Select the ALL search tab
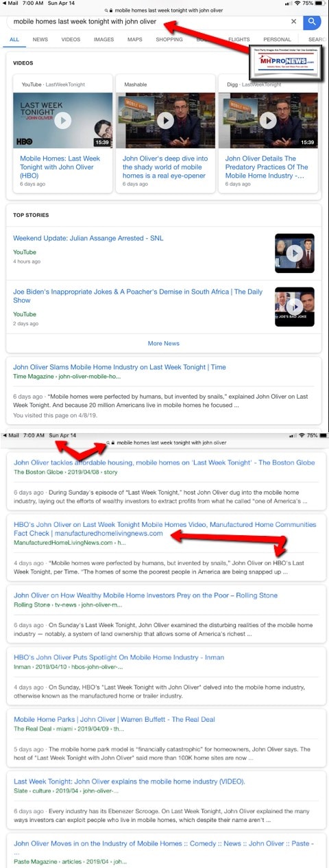 [x=14, y=40]
